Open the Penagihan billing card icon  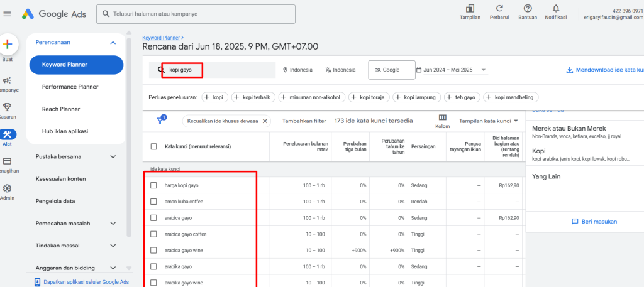click(8, 161)
